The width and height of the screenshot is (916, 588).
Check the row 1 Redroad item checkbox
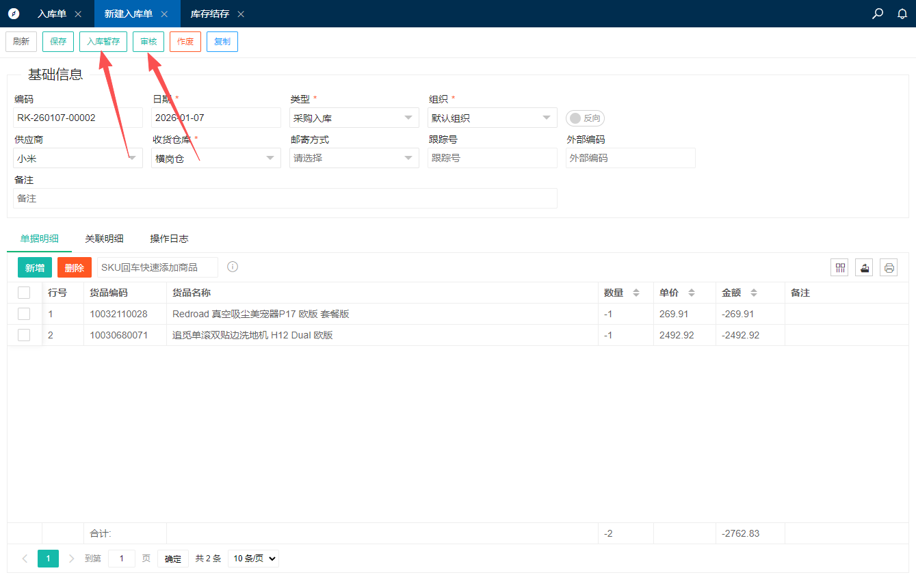(x=24, y=314)
